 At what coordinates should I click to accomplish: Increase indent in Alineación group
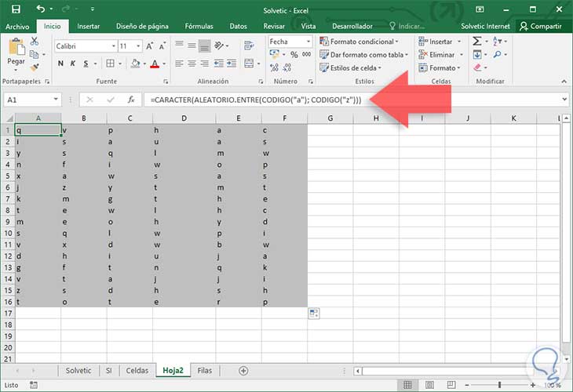232,64
